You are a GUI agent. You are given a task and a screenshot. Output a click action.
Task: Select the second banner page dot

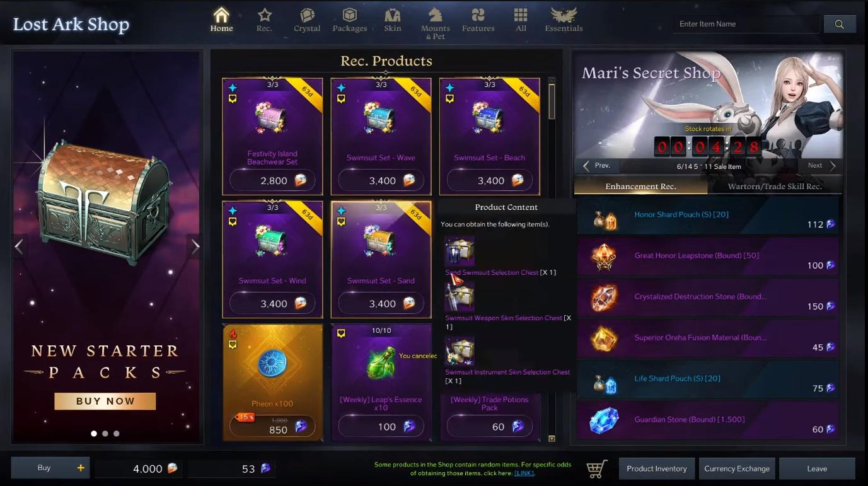105,434
